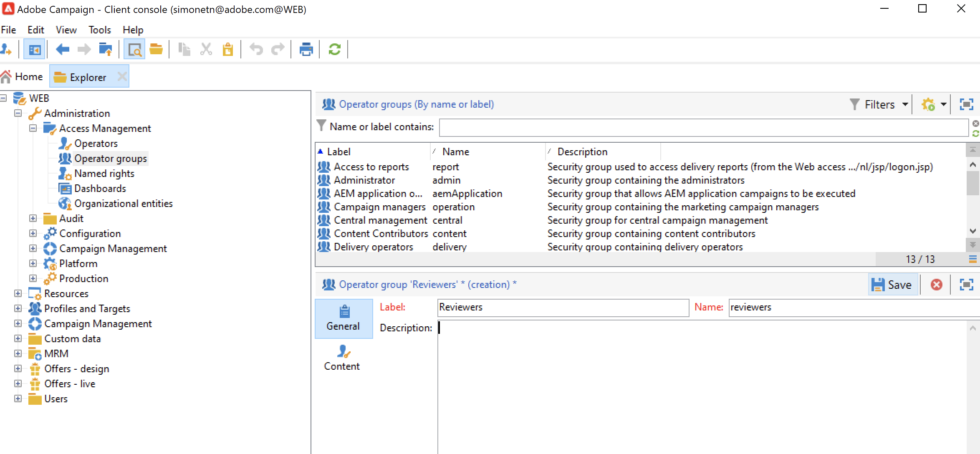Save the Reviewers operator group
The height and width of the screenshot is (454, 980).
pyautogui.click(x=892, y=285)
